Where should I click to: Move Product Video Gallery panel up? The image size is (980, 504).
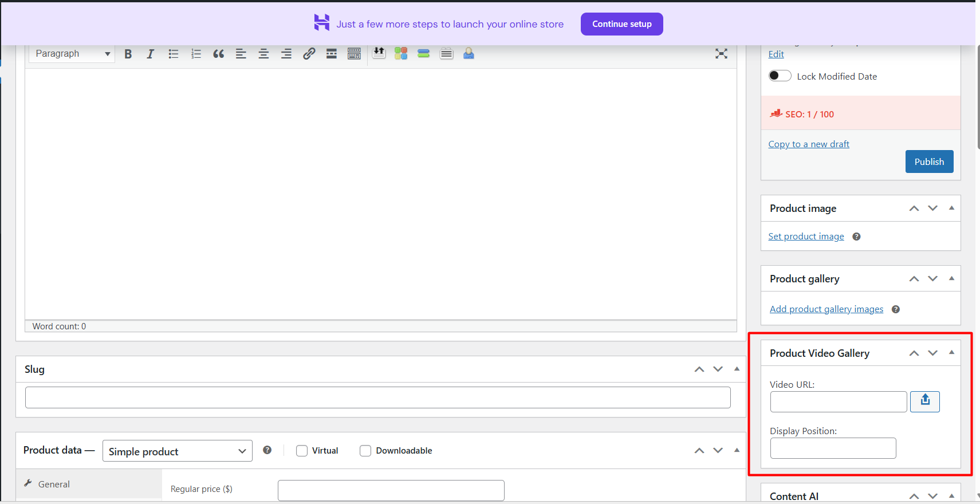914,353
